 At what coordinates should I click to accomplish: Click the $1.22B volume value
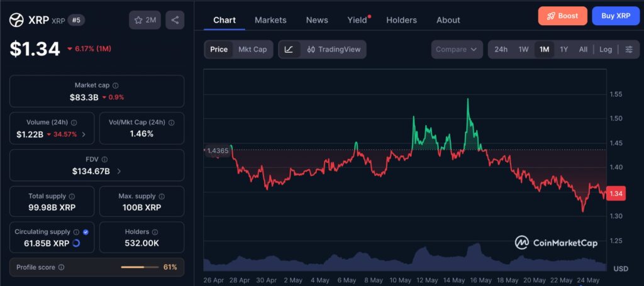coord(30,134)
